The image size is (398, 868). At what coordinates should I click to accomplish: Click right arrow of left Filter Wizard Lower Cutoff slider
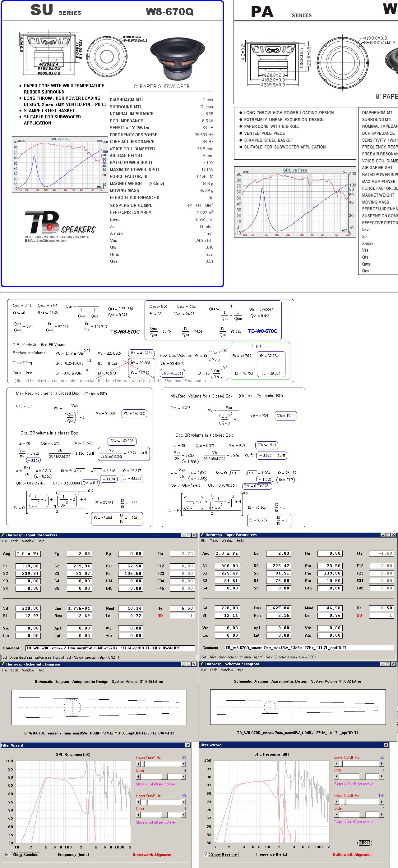[183, 764]
